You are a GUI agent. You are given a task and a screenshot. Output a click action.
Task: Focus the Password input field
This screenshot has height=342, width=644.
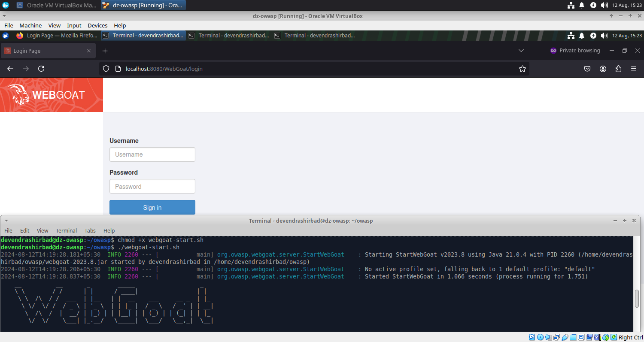152,186
